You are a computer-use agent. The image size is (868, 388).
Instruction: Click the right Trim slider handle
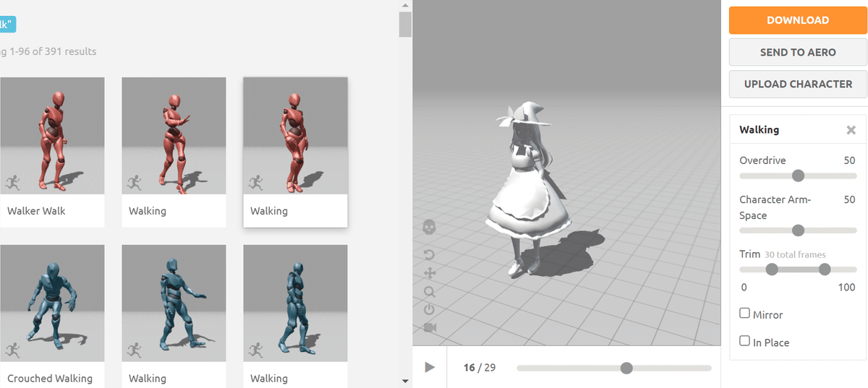tap(825, 270)
